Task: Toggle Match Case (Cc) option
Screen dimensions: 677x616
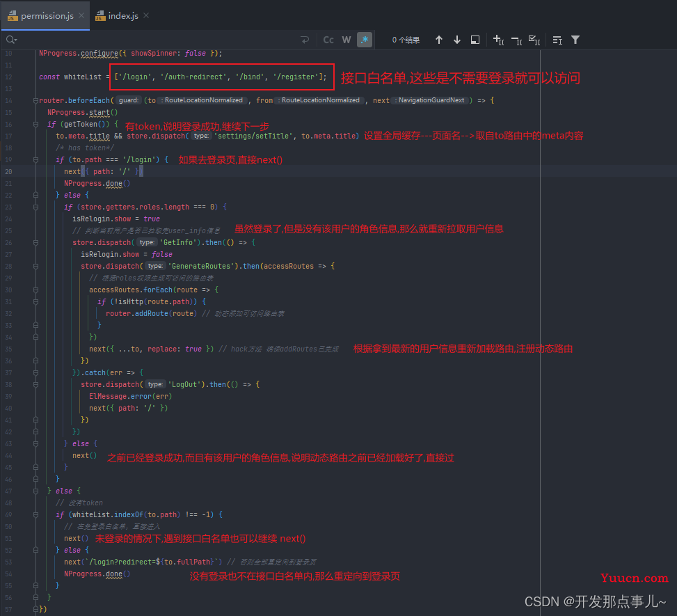Action: pos(328,40)
